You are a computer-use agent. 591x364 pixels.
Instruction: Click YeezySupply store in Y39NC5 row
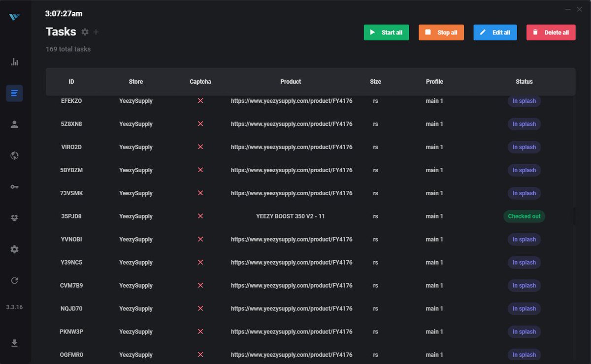click(x=136, y=263)
